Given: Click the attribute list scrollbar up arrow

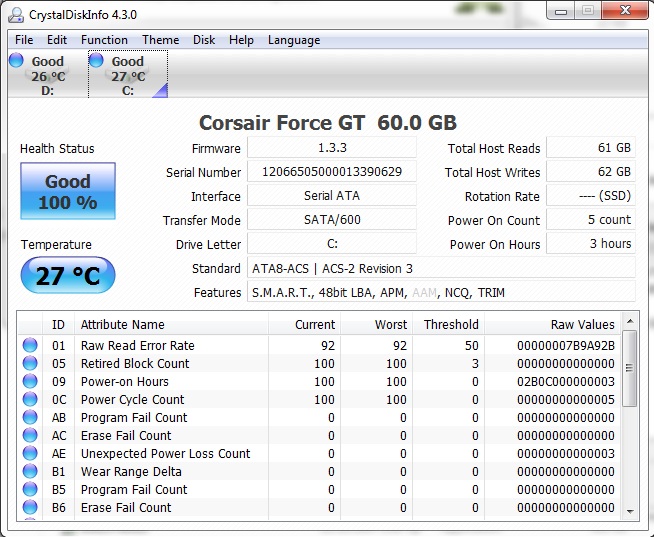Looking at the screenshot, I should pos(630,321).
